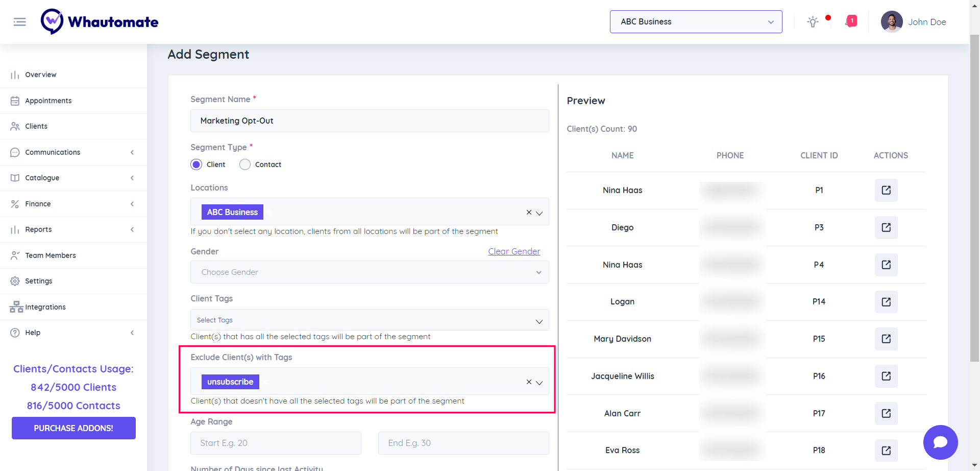980x471 pixels.
Task: Expand the Communications sidebar menu
Action: pos(73,152)
